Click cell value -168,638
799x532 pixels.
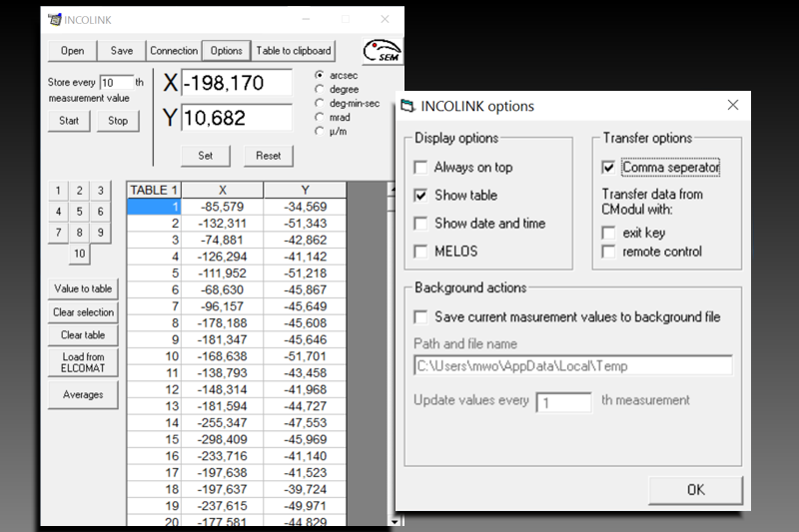(x=223, y=356)
